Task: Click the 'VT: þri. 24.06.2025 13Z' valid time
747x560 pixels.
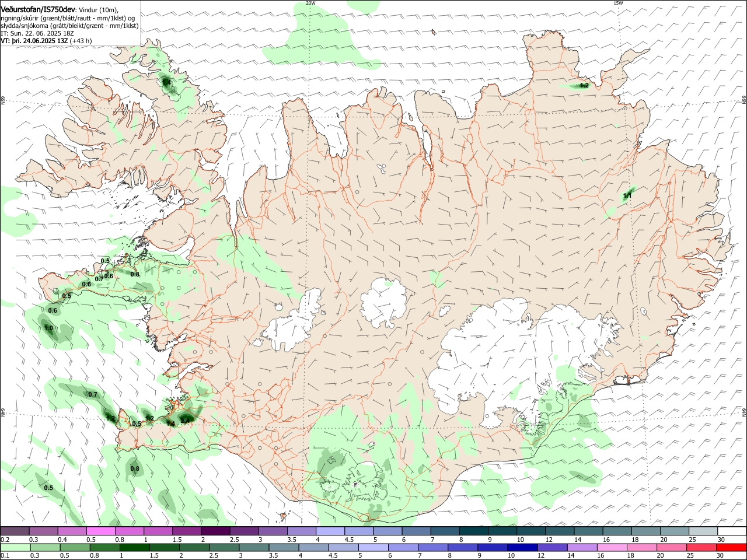Action: [34, 41]
